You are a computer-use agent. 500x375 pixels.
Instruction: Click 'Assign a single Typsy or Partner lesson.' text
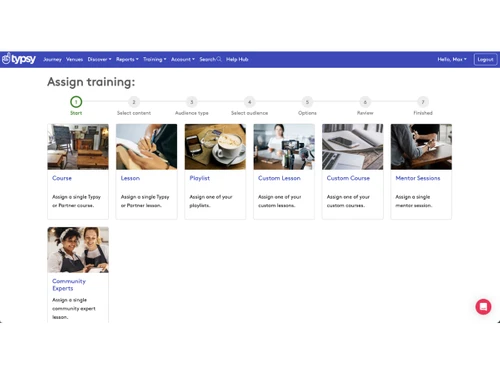tap(145, 201)
